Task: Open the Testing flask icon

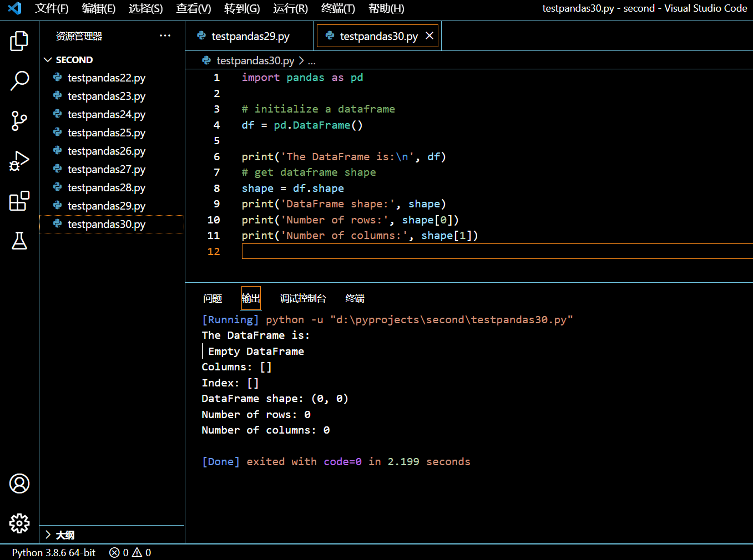Action: click(19, 241)
